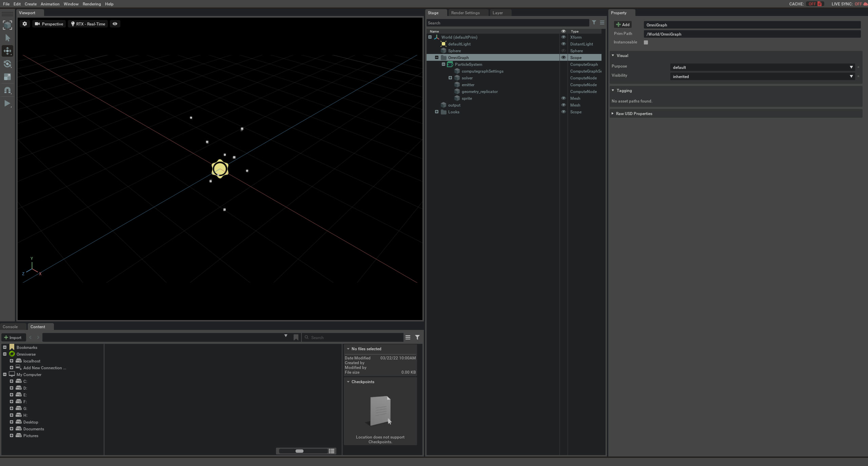Go back in Content browser

point(31,337)
